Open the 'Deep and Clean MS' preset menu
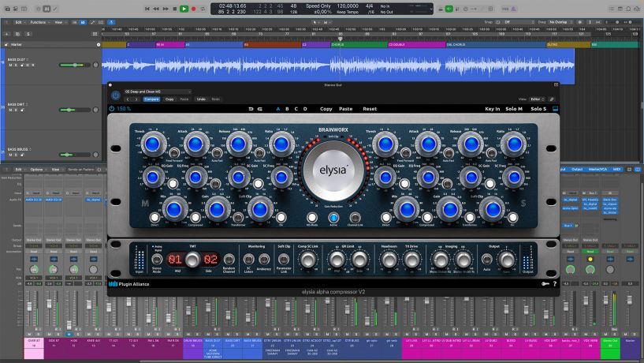The image size is (644, 363). click(x=158, y=92)
